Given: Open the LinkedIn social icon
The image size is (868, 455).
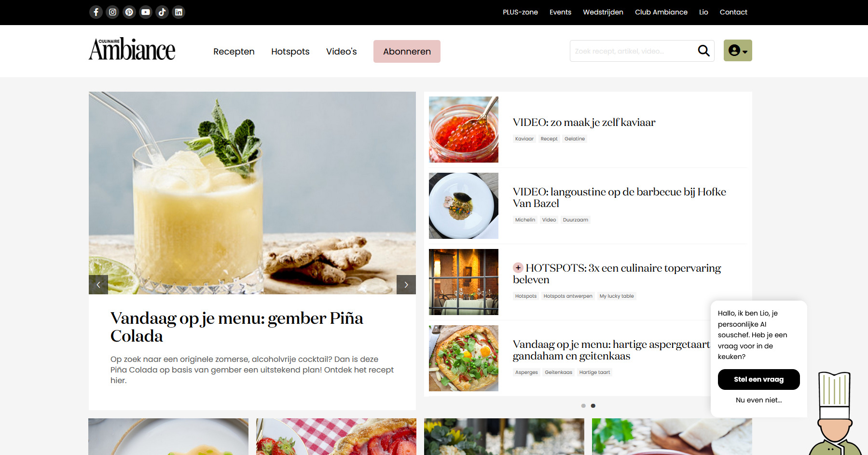Looking at the screenshot, I should (179, 12).
